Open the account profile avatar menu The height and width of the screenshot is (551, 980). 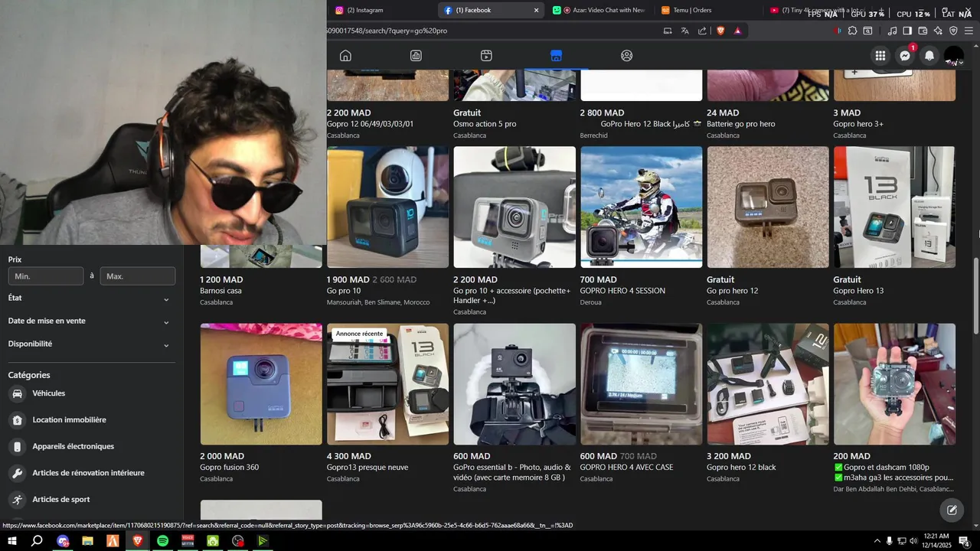pyautogui.click(x=954, y=56)
